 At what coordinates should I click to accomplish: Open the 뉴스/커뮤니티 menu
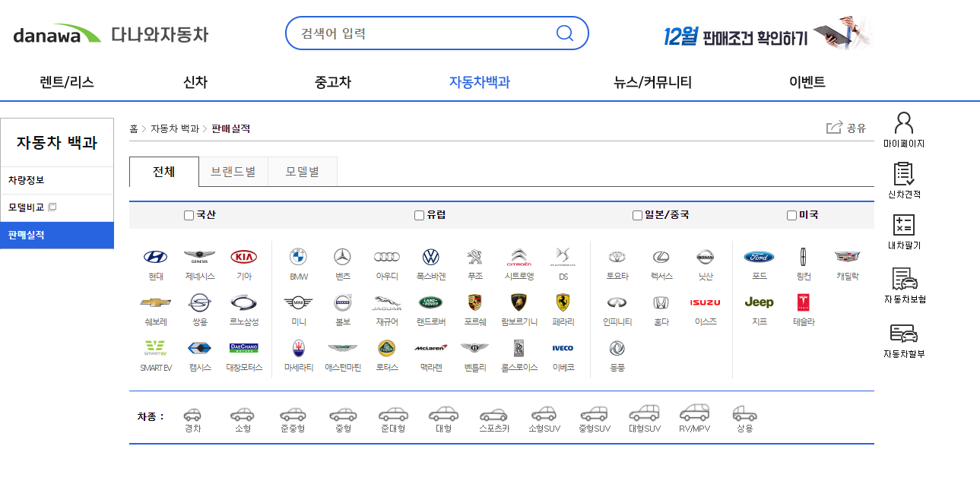[x=652, y=82]
